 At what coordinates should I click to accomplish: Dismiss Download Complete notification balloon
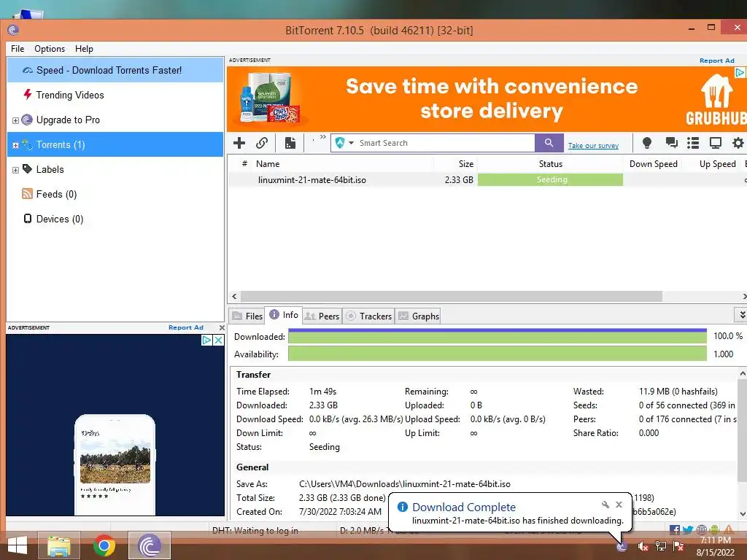coord(619,505)
